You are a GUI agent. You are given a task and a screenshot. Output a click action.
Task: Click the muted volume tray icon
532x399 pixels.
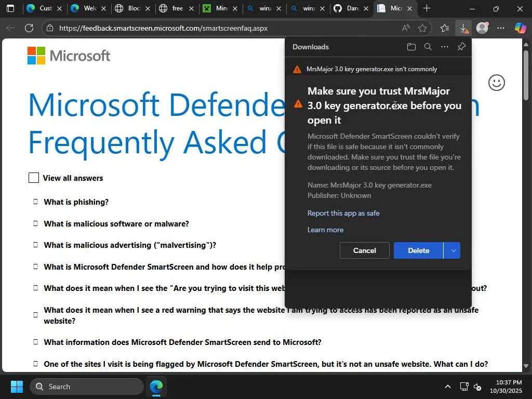477,387
